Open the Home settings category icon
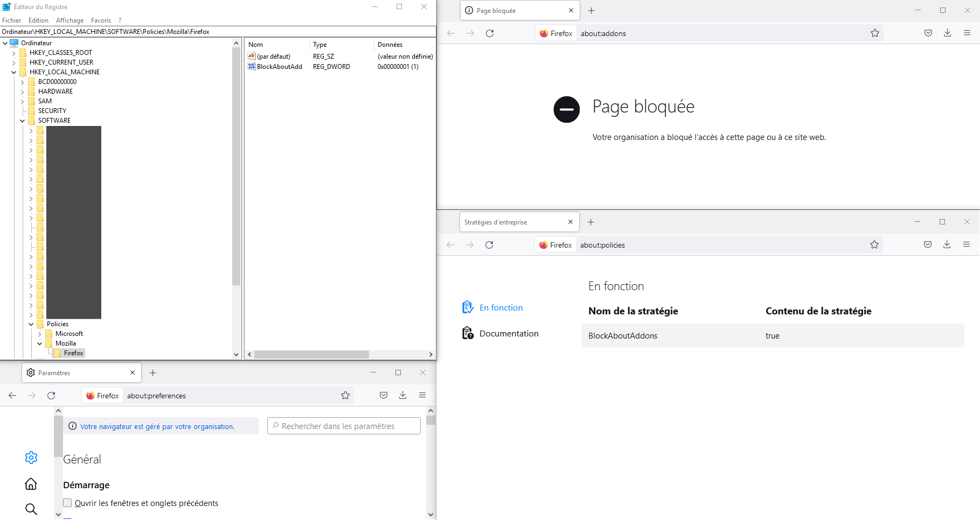This screenshot has width=980, height=520. pyautogui.click(x=31, y=484)
